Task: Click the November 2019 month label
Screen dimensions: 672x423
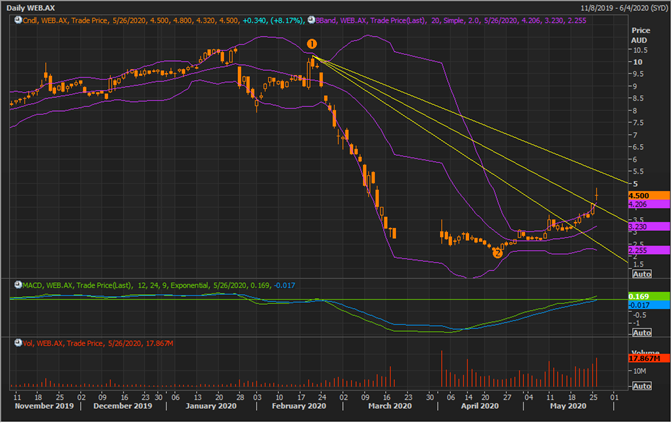Action: [44, 405]
